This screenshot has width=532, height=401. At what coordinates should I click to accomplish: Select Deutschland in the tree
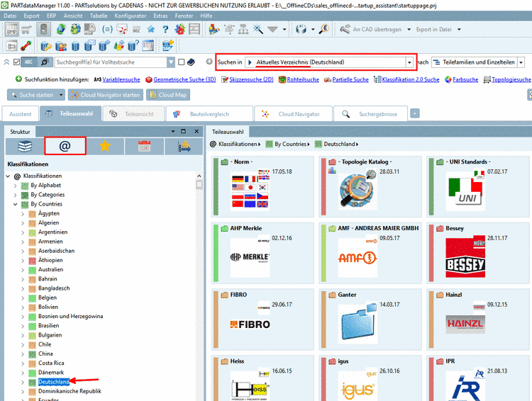(54, 382)
